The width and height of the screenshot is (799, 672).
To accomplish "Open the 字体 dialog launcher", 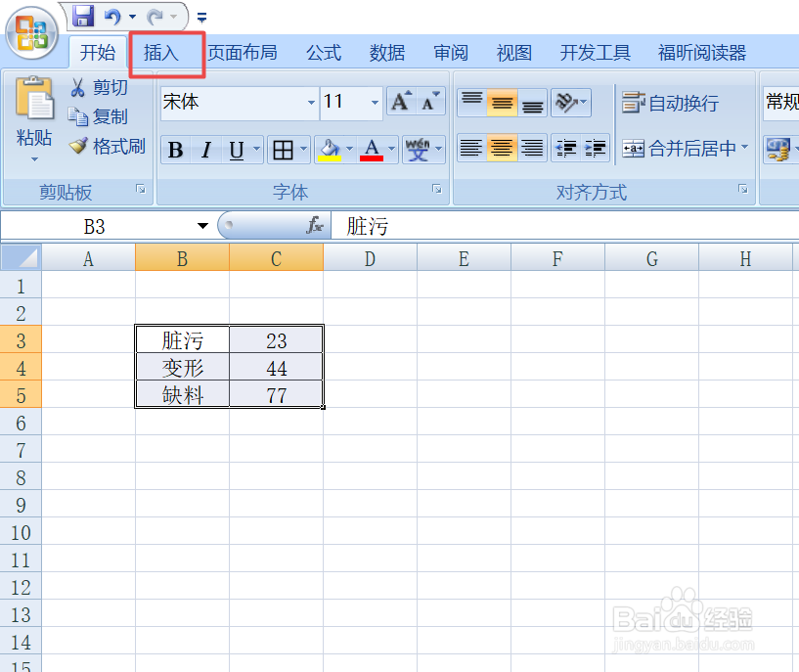I will pos(437,190).
